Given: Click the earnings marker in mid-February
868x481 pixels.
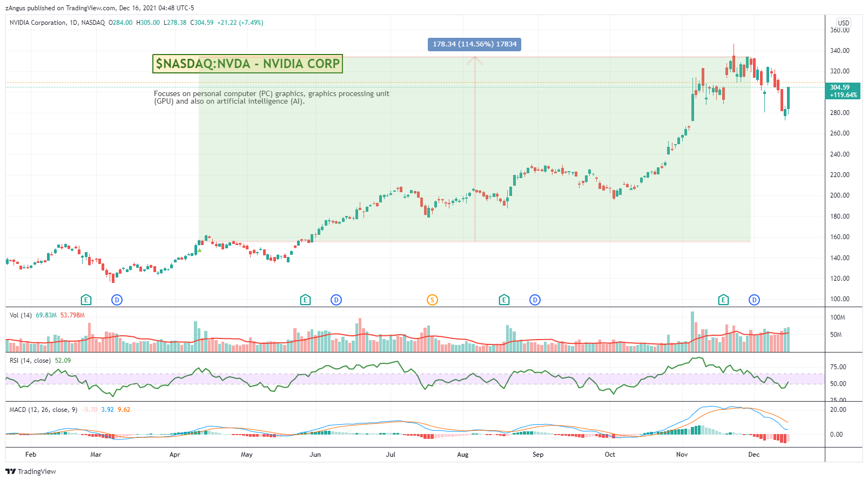Looking at the screenshot, I should tap(86, 300).
